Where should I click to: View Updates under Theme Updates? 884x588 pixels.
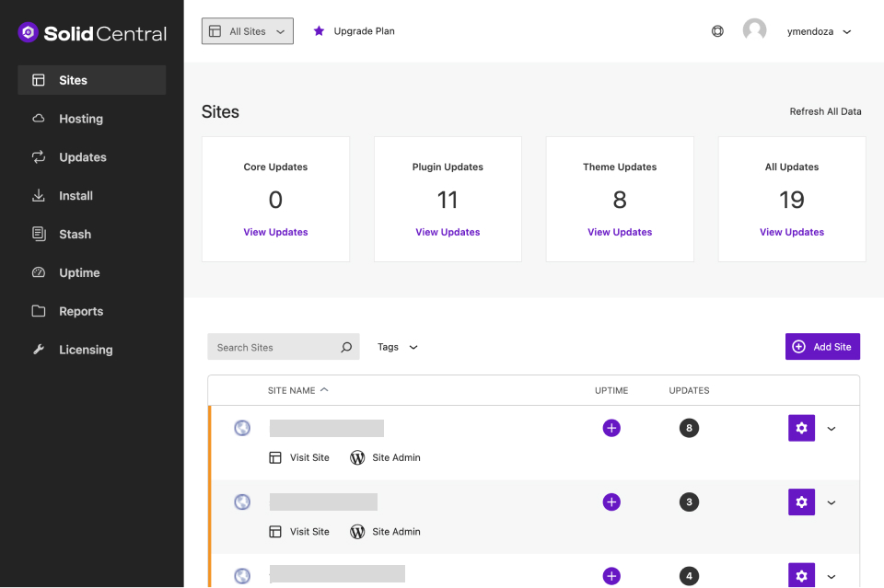620,232
